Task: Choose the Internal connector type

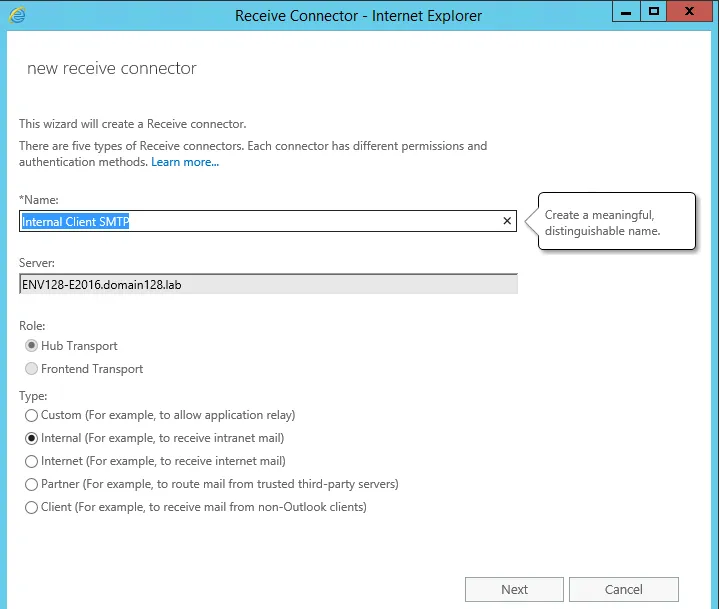Action: tap(33, 438)
